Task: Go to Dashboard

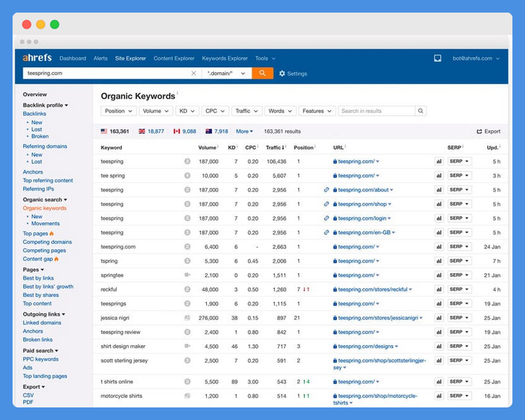Action: (x=73, y=59)
